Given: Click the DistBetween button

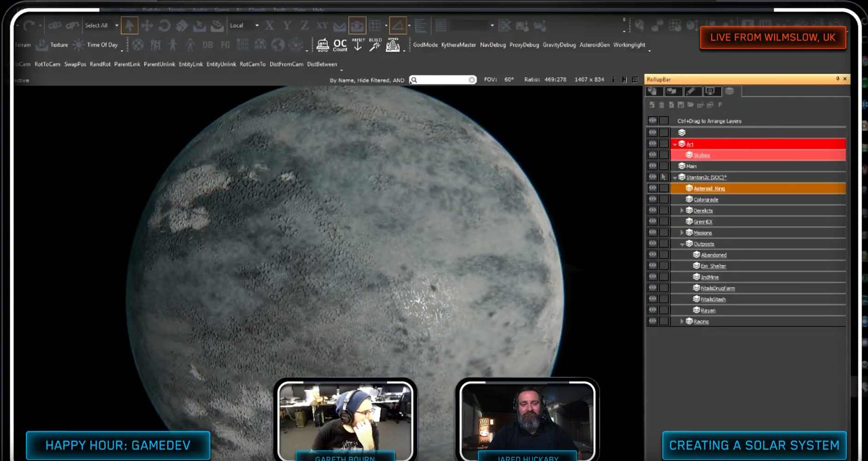Looking at the screenshot, I should pos(322,64).
